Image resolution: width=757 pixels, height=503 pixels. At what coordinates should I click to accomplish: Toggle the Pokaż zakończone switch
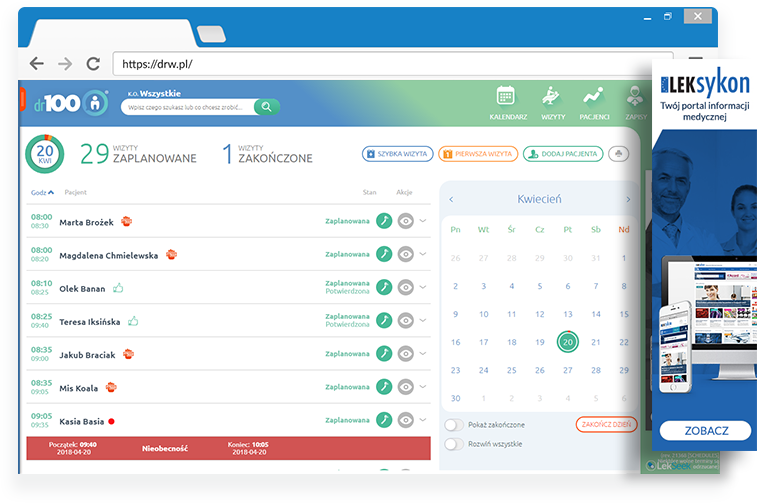point(455,425)
